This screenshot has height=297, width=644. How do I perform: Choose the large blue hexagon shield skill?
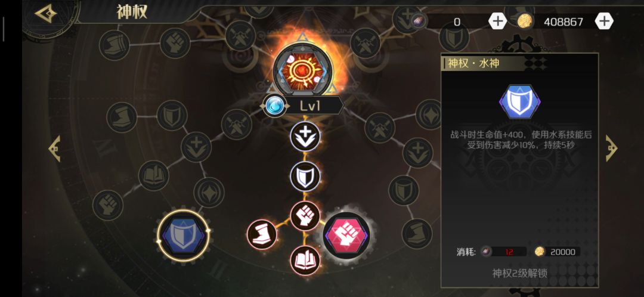(x=183, y=236)
